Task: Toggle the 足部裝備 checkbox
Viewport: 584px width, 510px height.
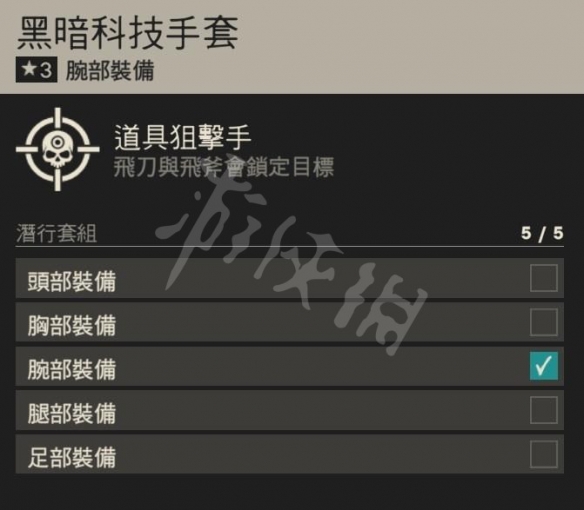Action: pyautogui.click(x=543, y=454)
